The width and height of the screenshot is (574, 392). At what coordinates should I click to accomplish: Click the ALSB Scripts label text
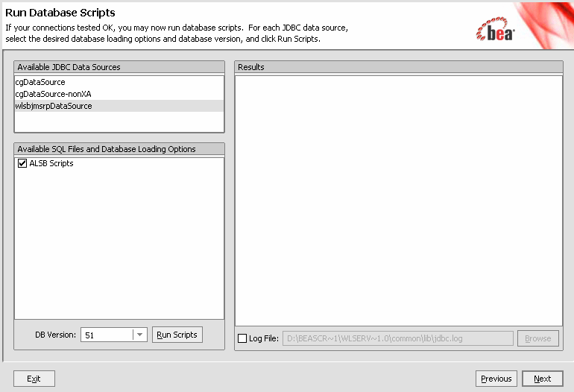pos(51,163)
